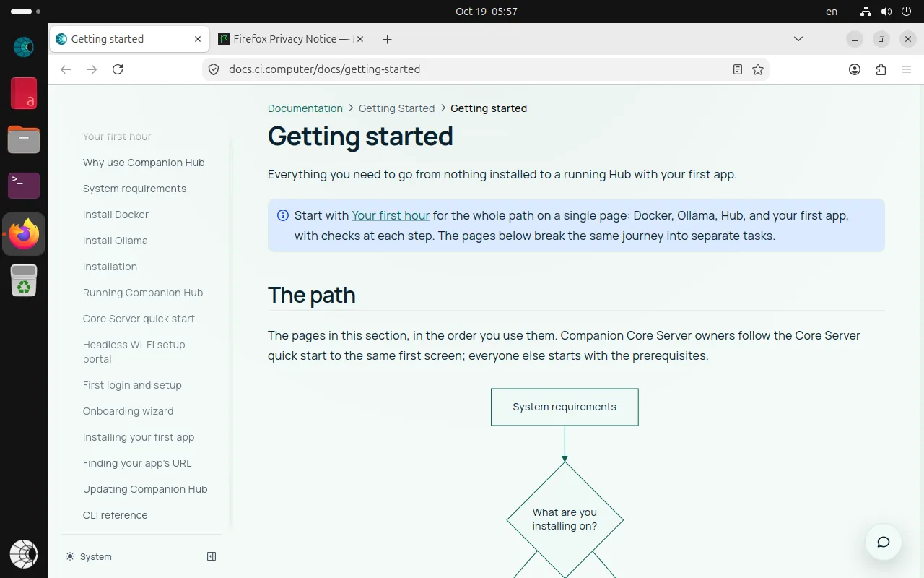This screenshot has height=578, width=924.
Task: Open the Trash icon in dock
Action: pyautogui.click(x=24, y=280)
